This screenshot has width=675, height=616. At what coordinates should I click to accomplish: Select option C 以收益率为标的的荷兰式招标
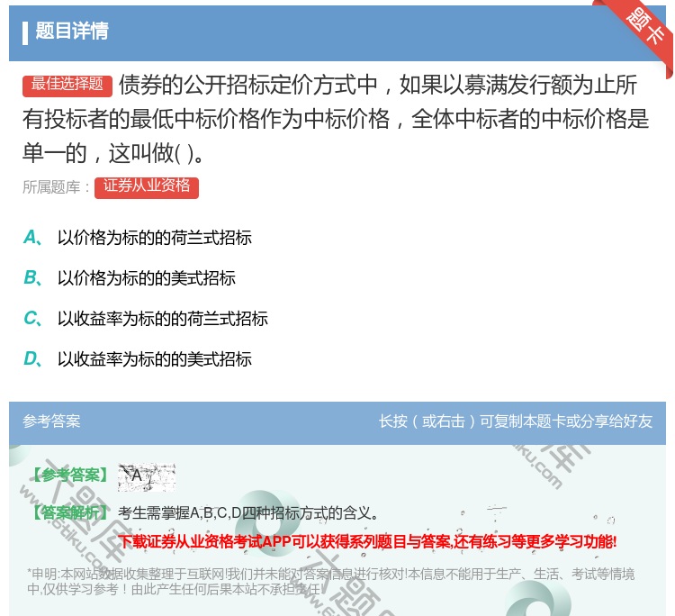[146, 319]
